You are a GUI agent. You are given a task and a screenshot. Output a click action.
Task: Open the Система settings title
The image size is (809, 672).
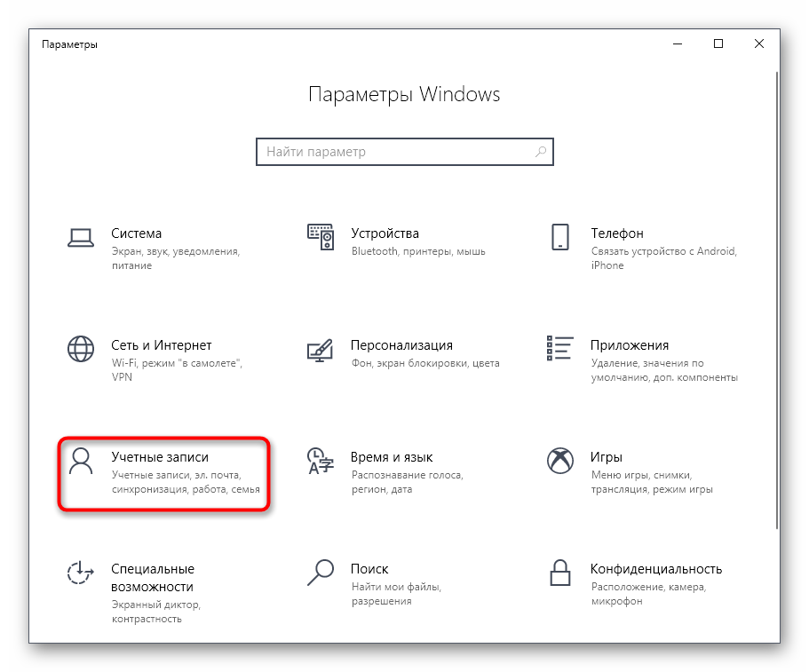(x=136, y=233)
